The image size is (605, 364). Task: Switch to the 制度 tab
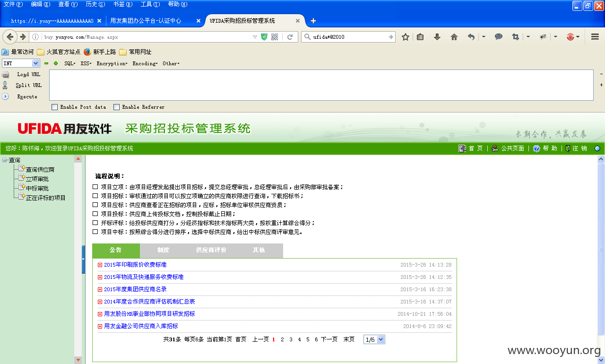[164, 250]
